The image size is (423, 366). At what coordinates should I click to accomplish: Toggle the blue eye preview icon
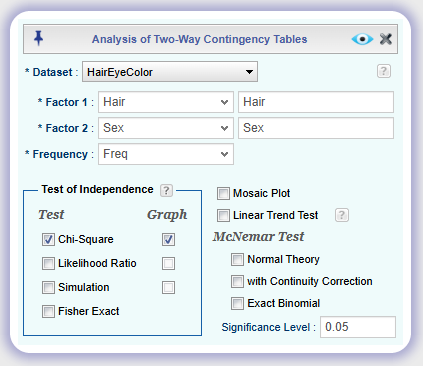click(362, 39)
